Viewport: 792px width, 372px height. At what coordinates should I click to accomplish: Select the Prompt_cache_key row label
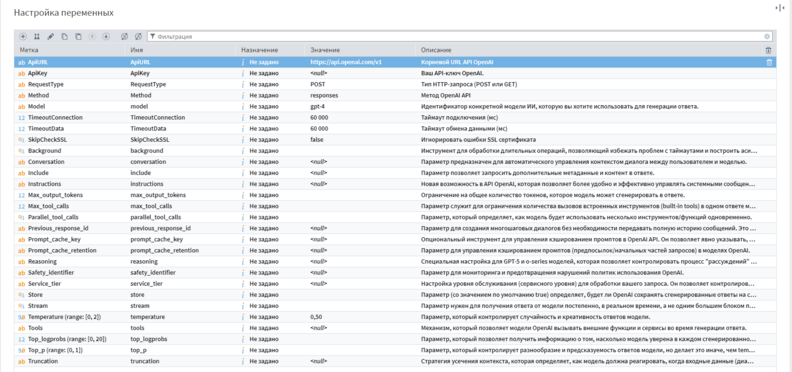click(54, 239)
